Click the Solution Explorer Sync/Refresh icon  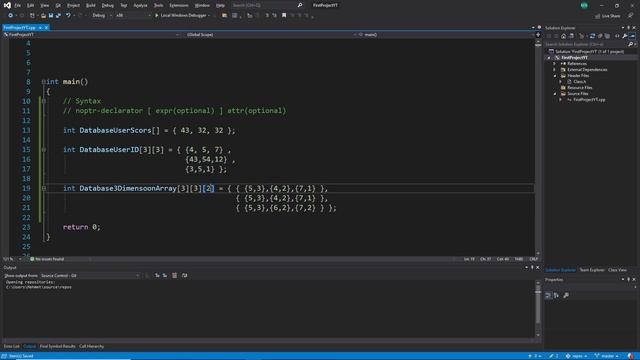pyautogui.click(x=592, y=36)
